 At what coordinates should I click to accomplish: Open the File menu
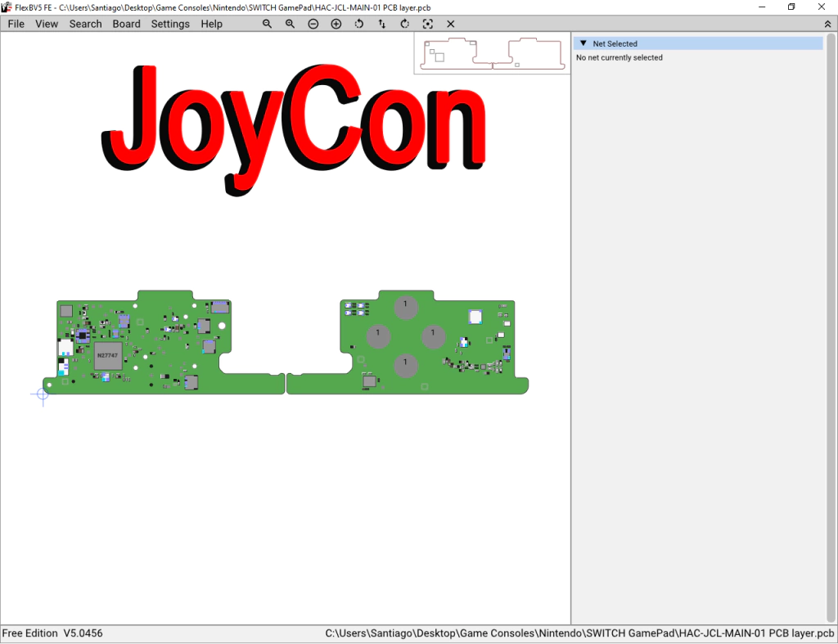click(x=16, y=24)
